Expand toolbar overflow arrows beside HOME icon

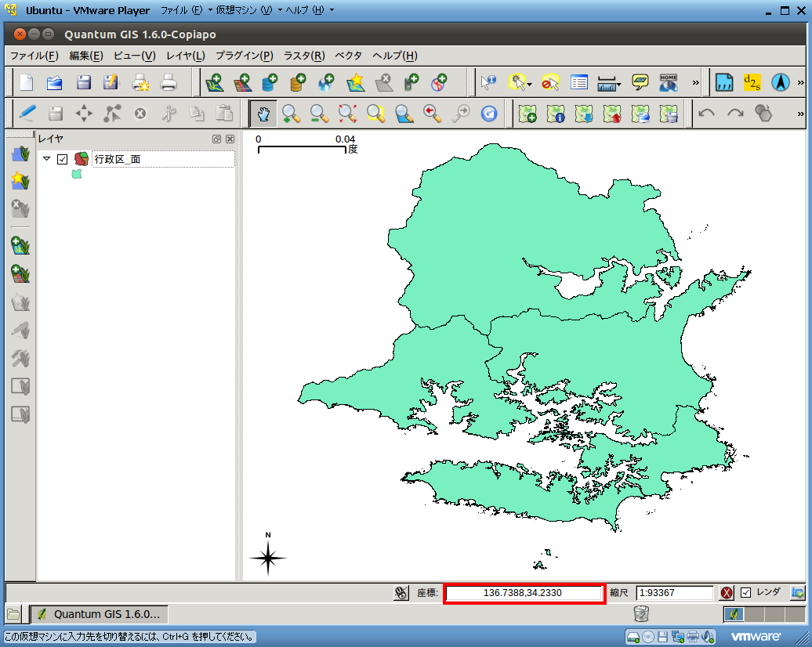pos(695,83)
